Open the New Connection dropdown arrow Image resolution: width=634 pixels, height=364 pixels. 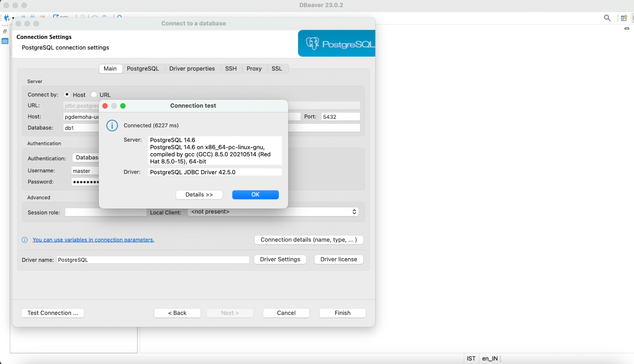[x=13, y=18]
